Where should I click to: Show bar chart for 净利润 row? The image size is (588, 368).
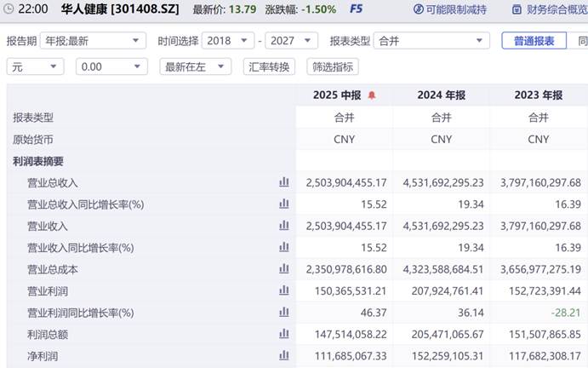pos(283,355)
